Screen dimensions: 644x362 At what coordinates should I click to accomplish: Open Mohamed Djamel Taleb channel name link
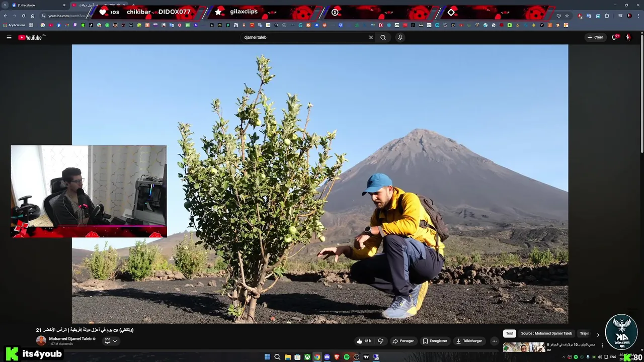click(x=70, y=339)
